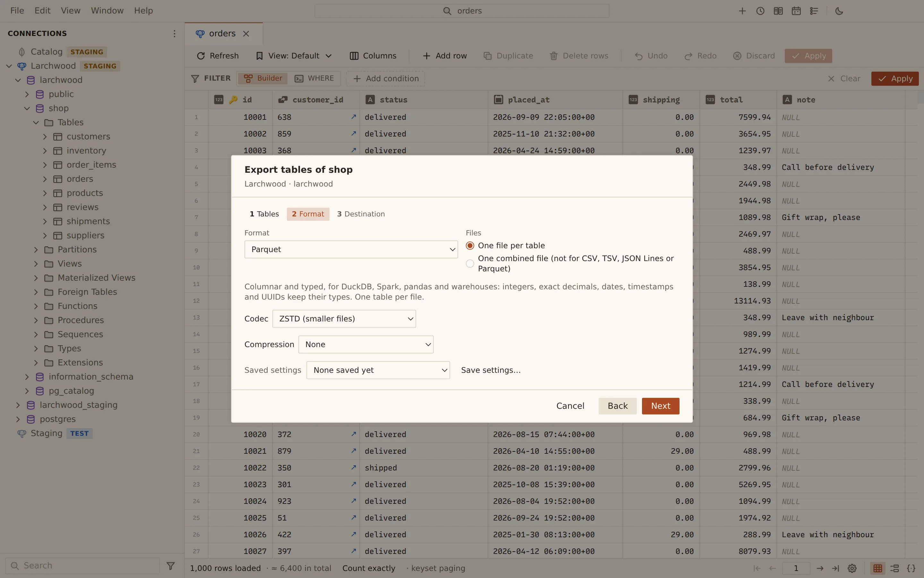Close the orders tab
The height and width of the screenshot is (578, 924).
point(246,34)
